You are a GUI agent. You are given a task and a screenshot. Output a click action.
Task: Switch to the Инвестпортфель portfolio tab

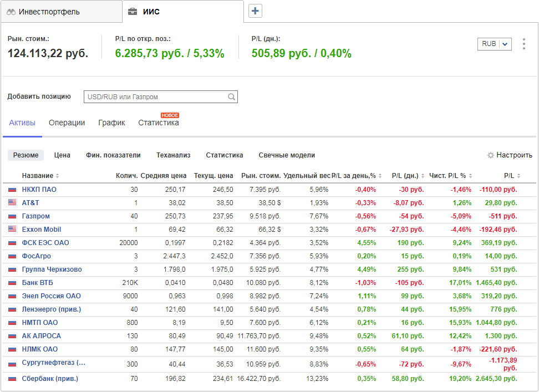pos(62,12)
